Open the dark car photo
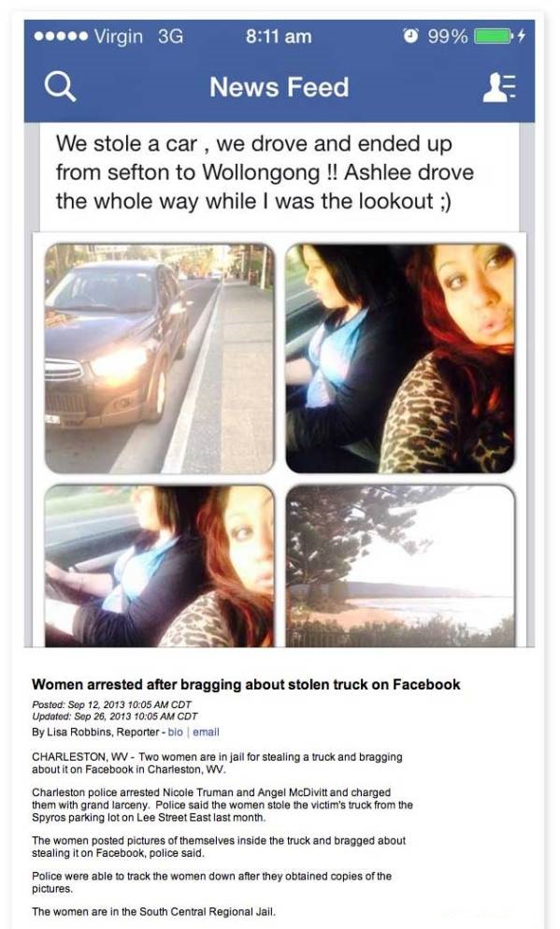Viewport: 560px width, 929px height. tap(160, 358)
